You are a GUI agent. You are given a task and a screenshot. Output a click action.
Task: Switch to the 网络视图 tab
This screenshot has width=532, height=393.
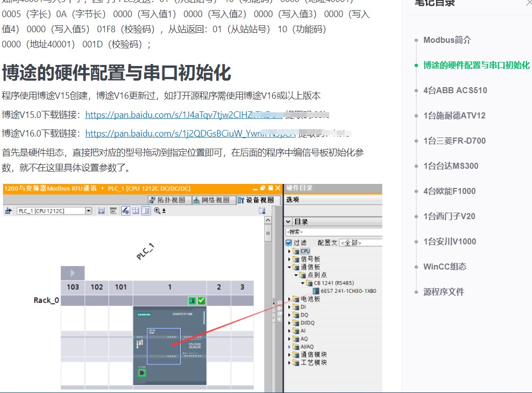point(213,200)
